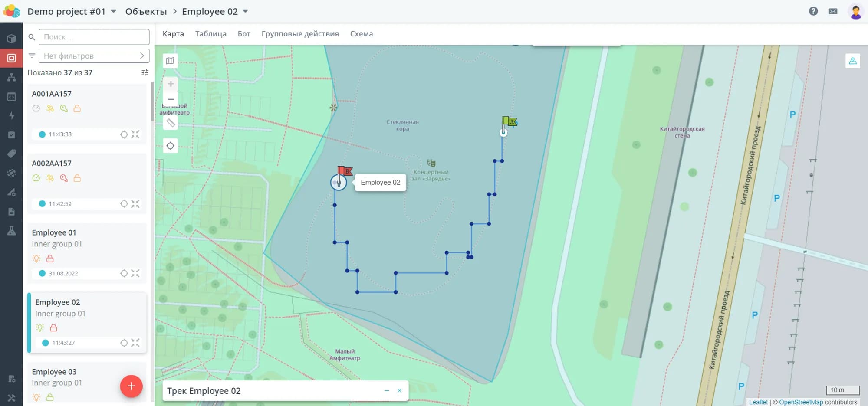Viewport: 868px width, 406px height.
Task: Click the Поиск search input field
Action: click(94, 37)
